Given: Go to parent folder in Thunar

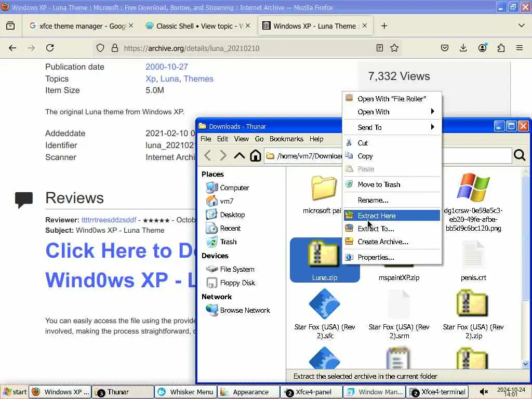Looking at the screenshot, I should pos(239,156).
